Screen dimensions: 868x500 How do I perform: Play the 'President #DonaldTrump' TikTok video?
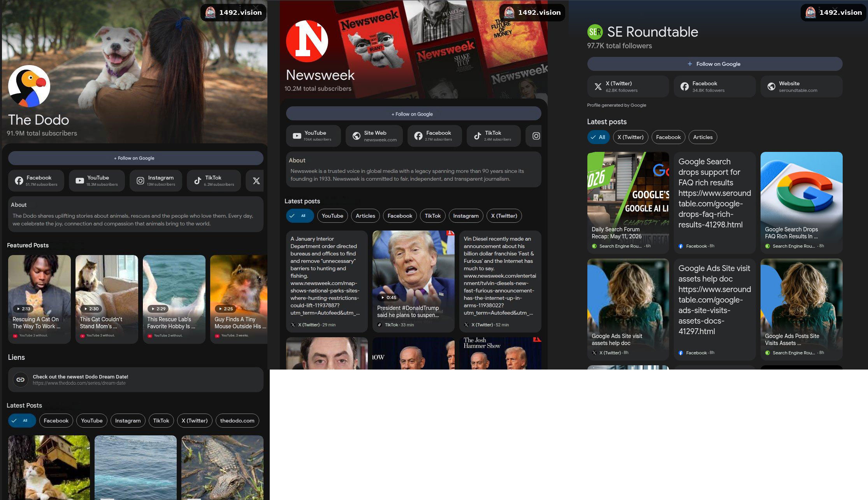pyautogui.click(x=413, y=281)
